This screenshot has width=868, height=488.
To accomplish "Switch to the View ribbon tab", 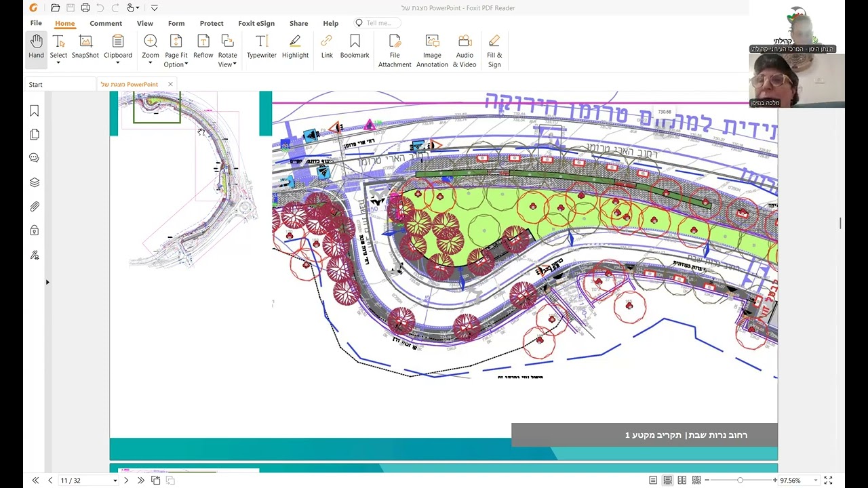I will pos(144,23).
